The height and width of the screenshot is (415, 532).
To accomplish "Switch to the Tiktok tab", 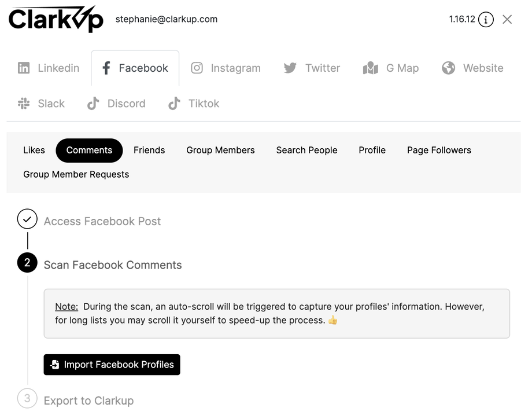I will pos(194,104).
